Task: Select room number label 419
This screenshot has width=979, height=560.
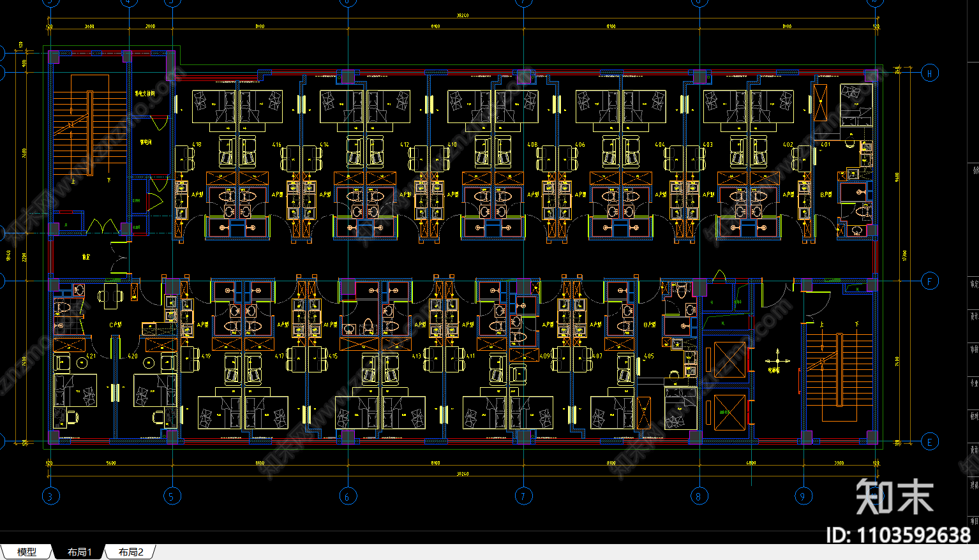Action: coord(206,357)
